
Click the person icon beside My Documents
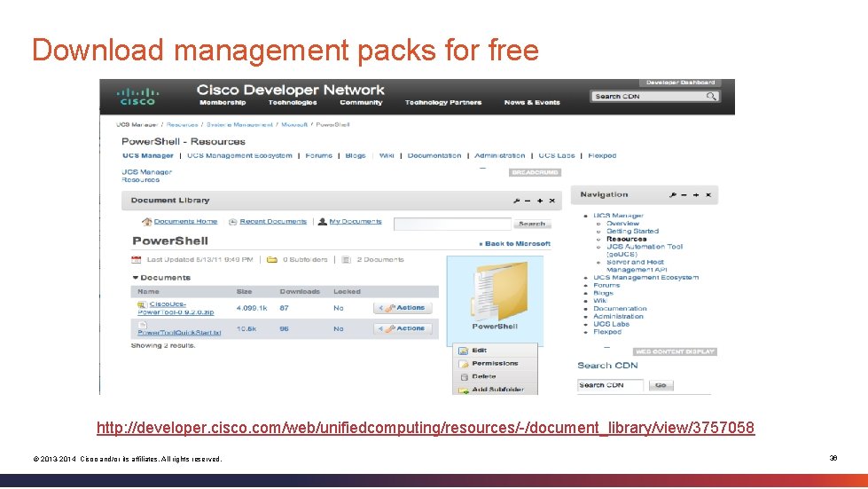322,222
